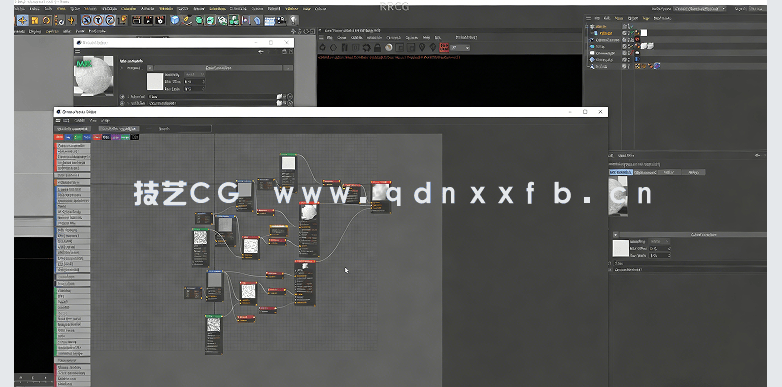The image size is (782, 387).
Task: Toggle Live Viewer clay mode sphere icon
Action: [389, 47]
